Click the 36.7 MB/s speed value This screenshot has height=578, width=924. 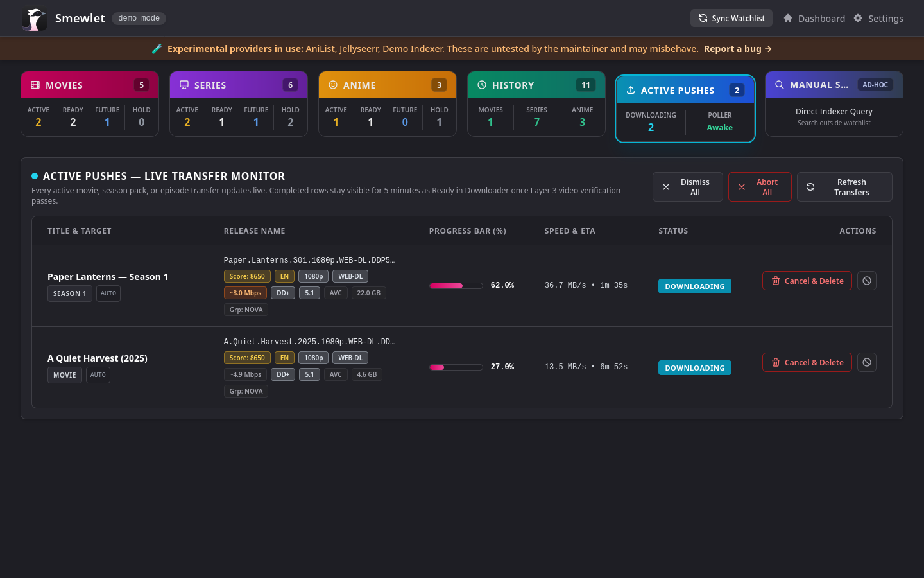pos(565,285)
